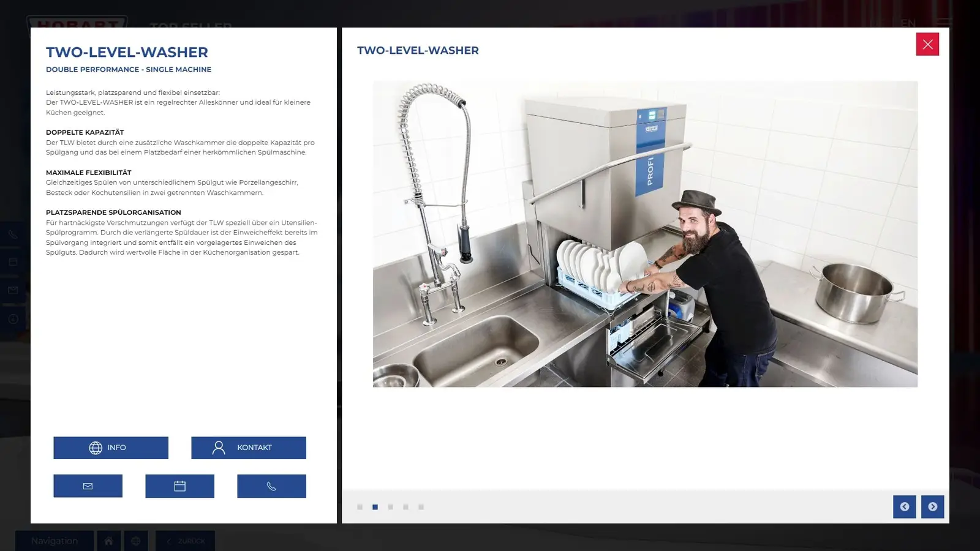Click the home icon in the bottom bar
980x551 pixels.
point(108,541)
